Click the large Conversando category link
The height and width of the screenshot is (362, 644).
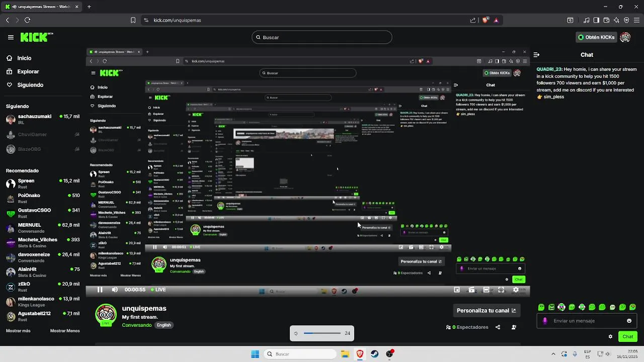[x=136, y=325]
